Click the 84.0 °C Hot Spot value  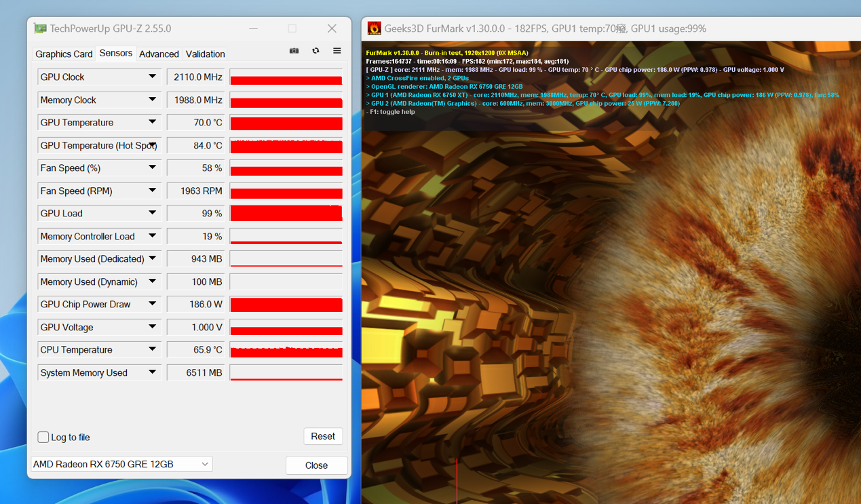tap(195, 145)
